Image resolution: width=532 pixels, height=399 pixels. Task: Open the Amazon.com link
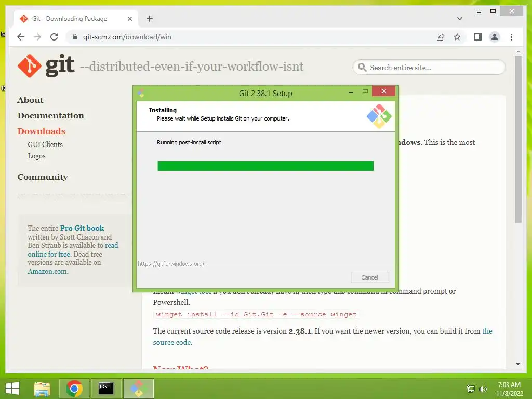click(x=48, y=271)
